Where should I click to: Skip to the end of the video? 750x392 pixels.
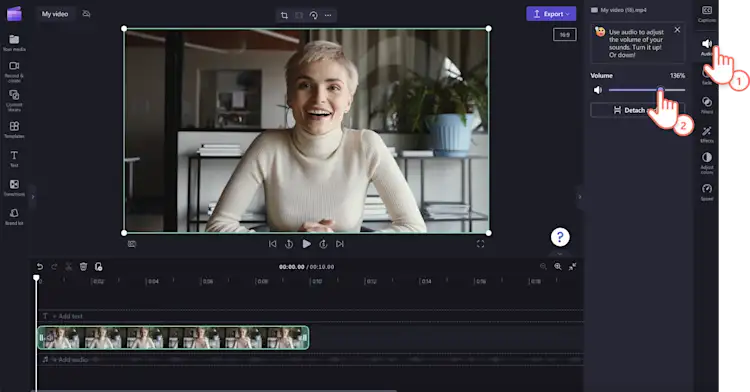(340, 244)
